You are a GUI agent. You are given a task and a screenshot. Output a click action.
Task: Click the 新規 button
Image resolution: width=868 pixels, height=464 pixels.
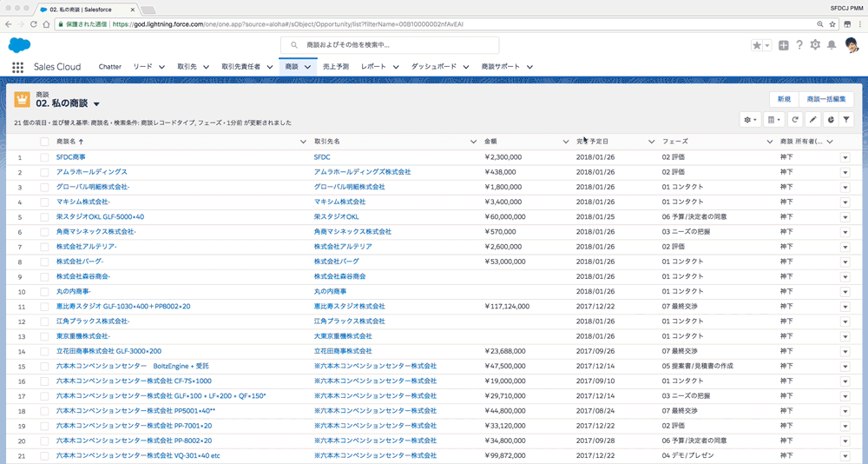click(x=784, y=99)
